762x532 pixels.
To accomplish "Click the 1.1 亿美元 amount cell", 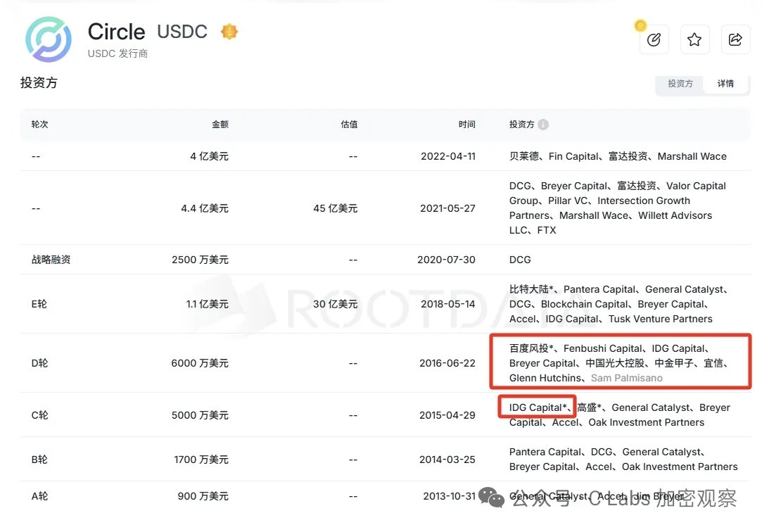I will pyautogui.click(x=207, y=304).
